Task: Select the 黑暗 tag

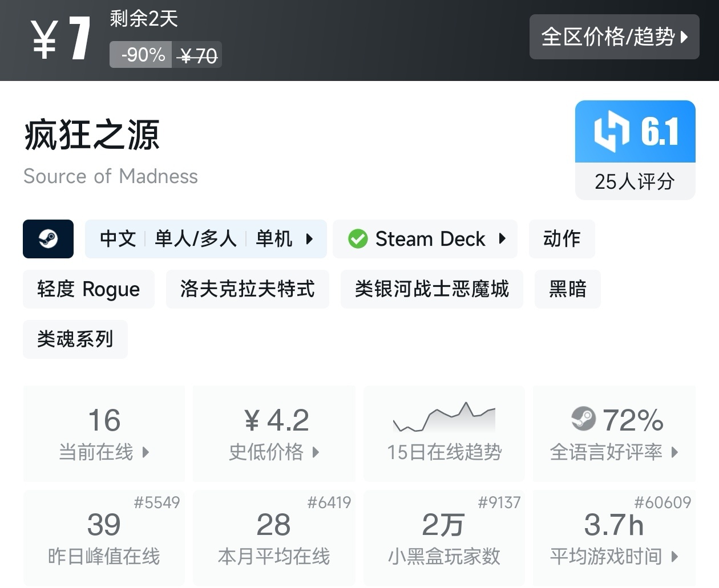Action: pyautogui.click(x=568, y=289)
